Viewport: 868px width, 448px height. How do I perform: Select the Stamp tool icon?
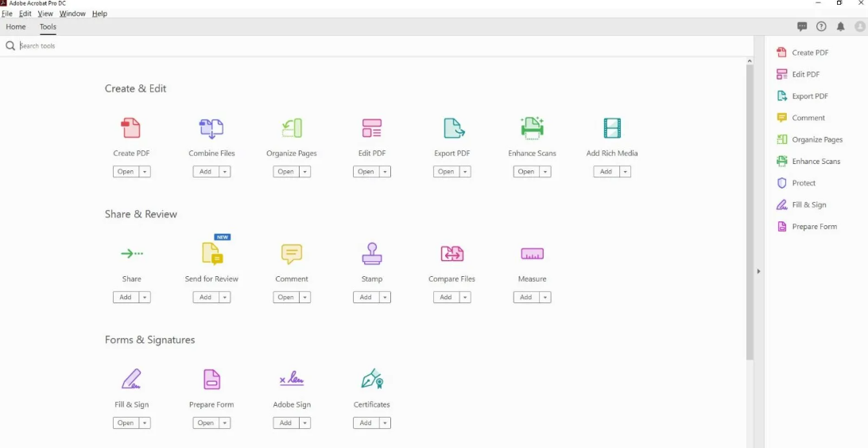tap(371, 253)
